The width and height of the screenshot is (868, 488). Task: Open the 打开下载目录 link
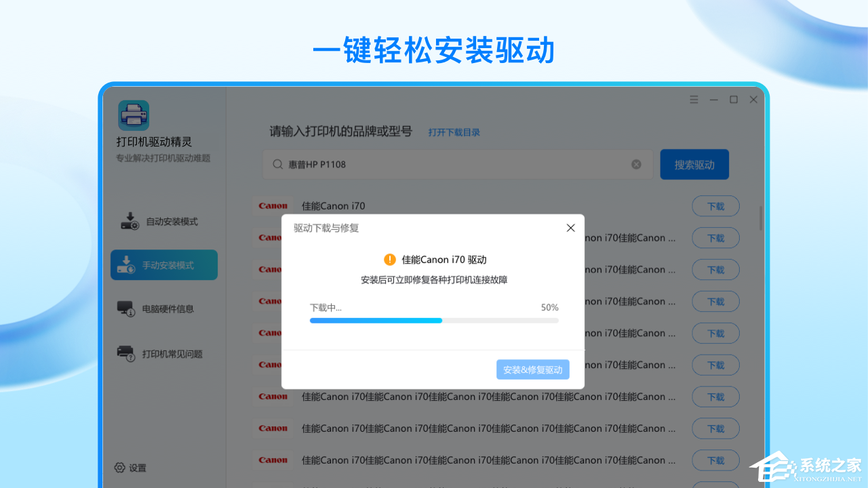coord(454,132)
